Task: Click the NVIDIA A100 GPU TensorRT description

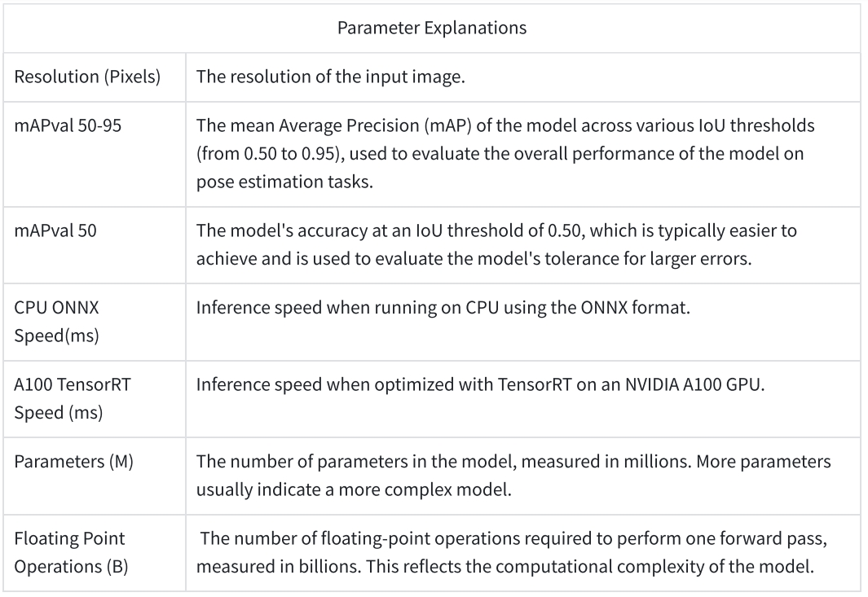Action: coord(480,384)
